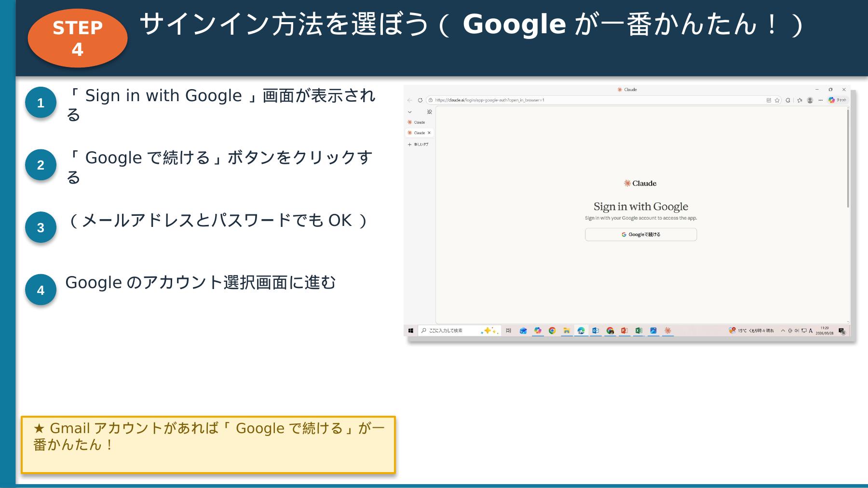Launch the Claude app from the taskbar

tap(667, 330)
